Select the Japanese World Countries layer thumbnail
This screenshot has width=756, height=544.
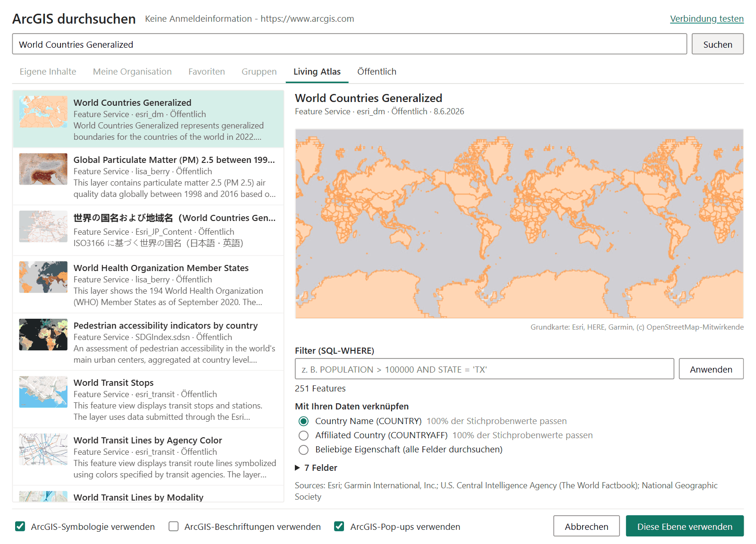tap(43, 226)
